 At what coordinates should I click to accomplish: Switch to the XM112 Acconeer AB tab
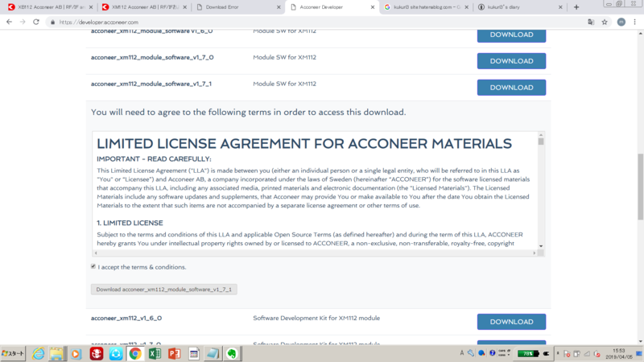point(144,7)
